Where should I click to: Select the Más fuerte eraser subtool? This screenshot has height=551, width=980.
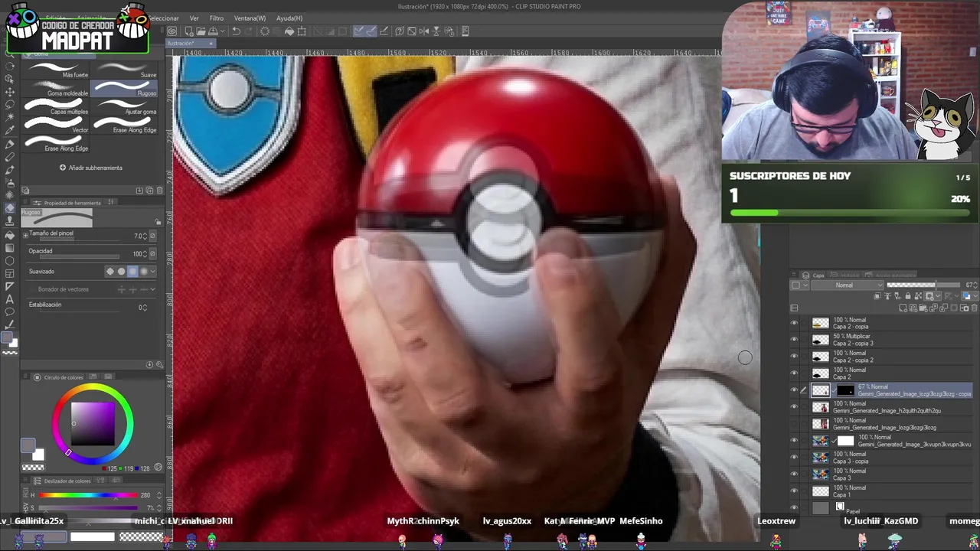click(x=56, y=70)
